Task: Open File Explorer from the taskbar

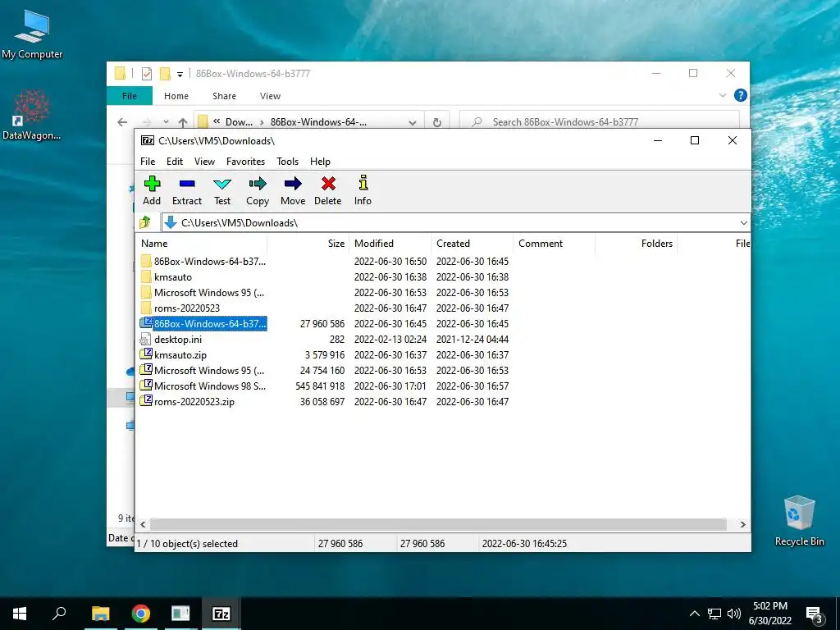Action: (100, 614)
